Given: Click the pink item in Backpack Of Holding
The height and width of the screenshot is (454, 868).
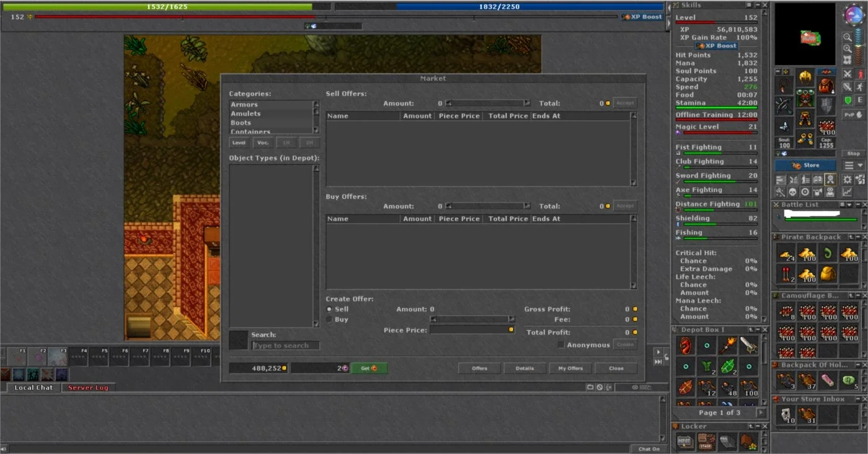Looking at the screenshot, I should point(828,380).
